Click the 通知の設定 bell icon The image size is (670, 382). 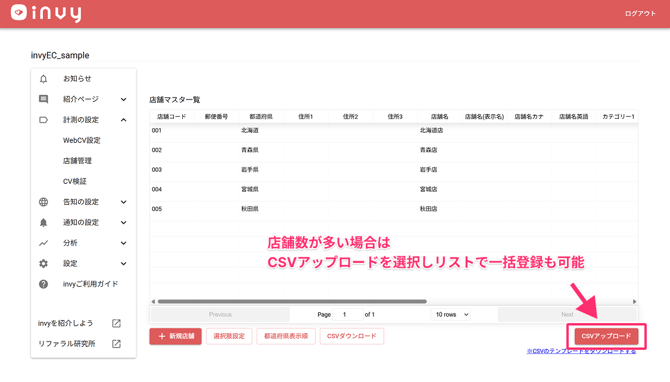click(x=43, y=223)
